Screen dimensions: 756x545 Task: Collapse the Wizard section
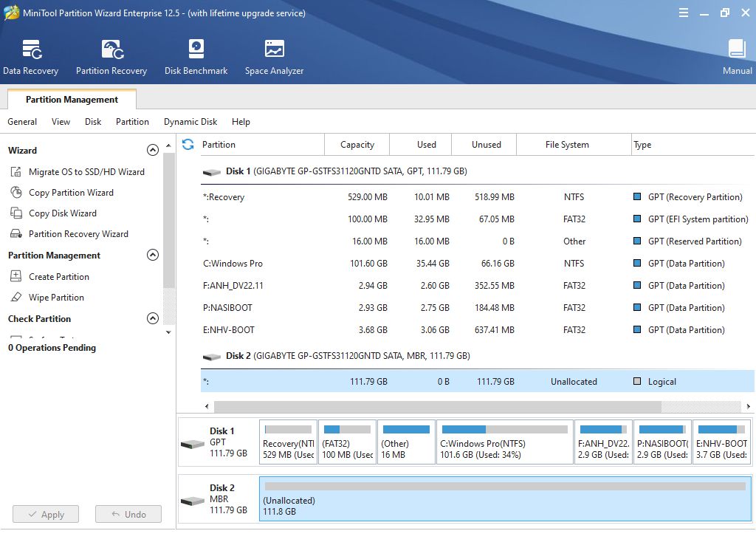click(153, 151)
